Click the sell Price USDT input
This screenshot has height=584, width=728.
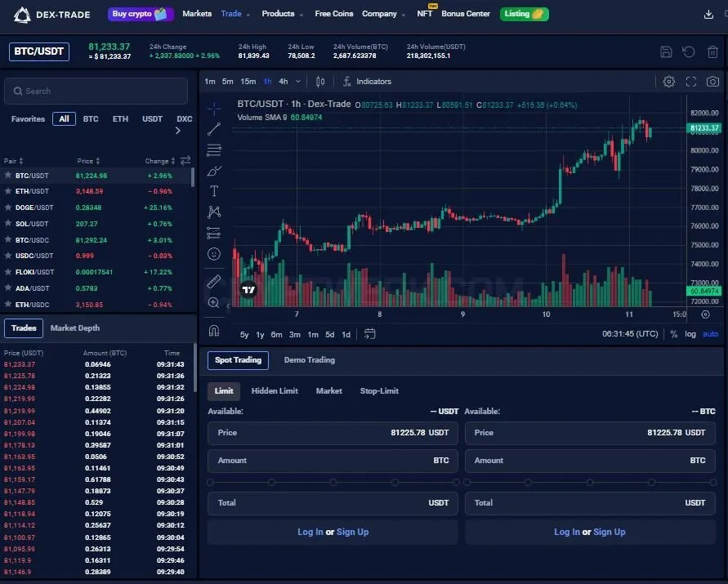(590, 433)
